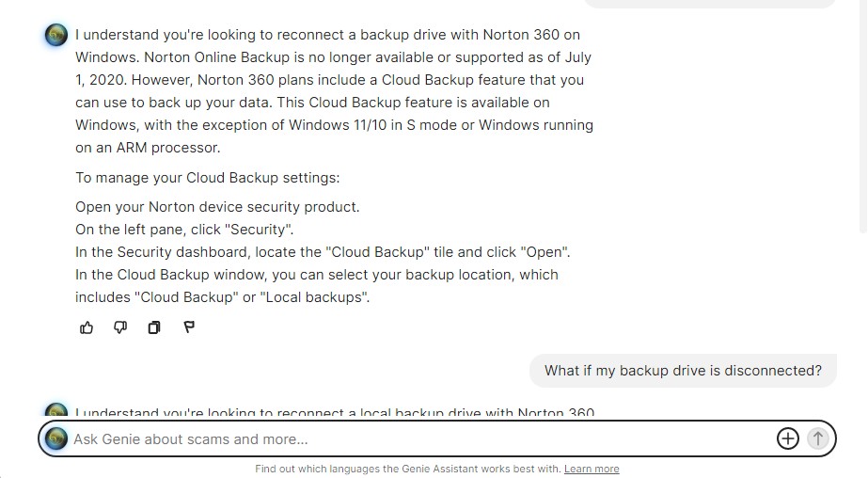This screenshot has height=478, width=868.
Task: Click the opening paragraph about Norton Online Backup
Action: (334, 91)
